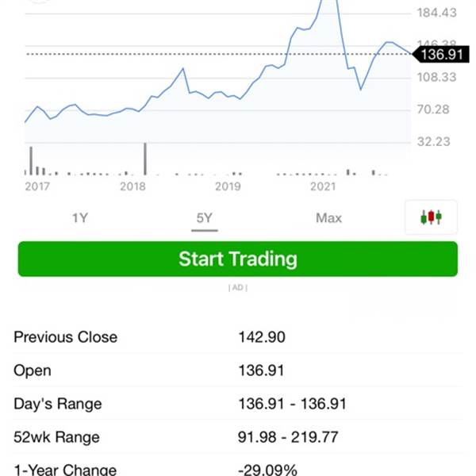Click the 70.28 price axis label
Screen dimensions: 476x476
(433, 109)
